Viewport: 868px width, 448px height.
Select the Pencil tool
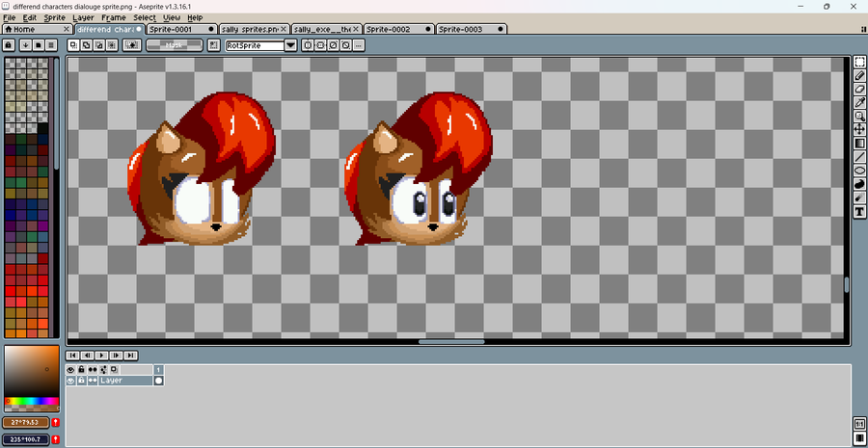coord(859,76)
